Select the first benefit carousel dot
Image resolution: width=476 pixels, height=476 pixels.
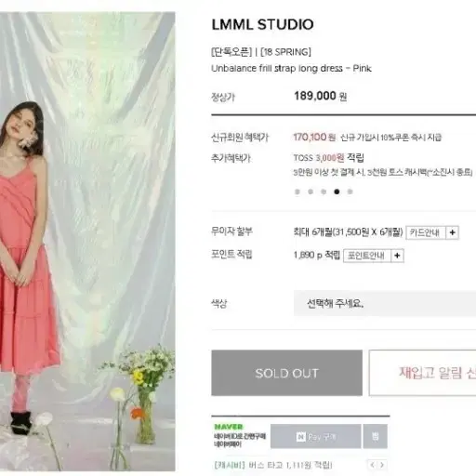pyautogui.click(x=297, y=192)
